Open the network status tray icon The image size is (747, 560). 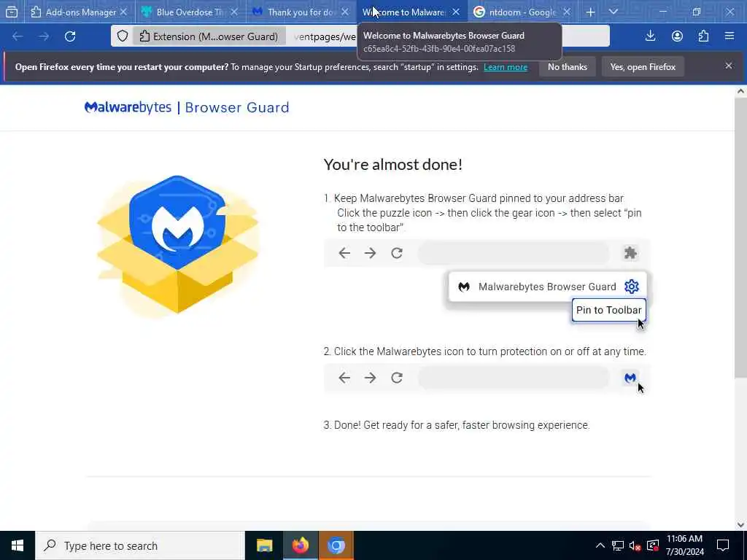point(618,545)
